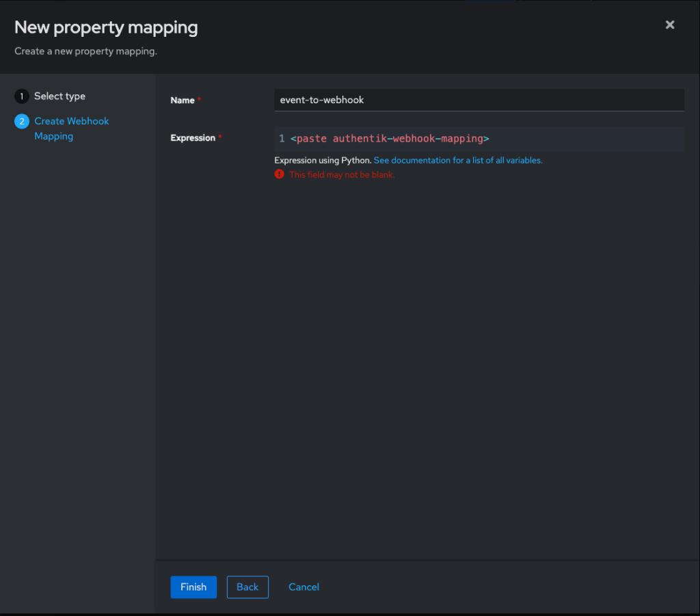This screenshot has height=616, width=700.
Task: Click inside the Expression code editor
Action: 547,139
